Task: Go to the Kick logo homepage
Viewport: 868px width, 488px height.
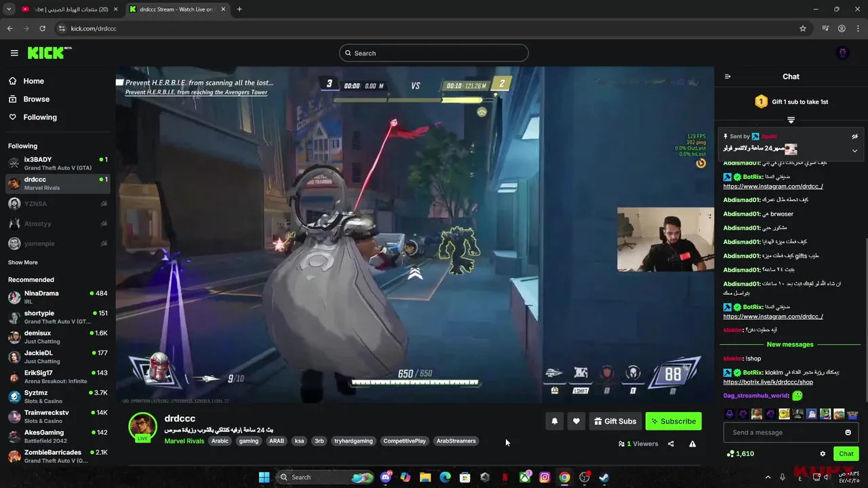Action: click(49, 53)
